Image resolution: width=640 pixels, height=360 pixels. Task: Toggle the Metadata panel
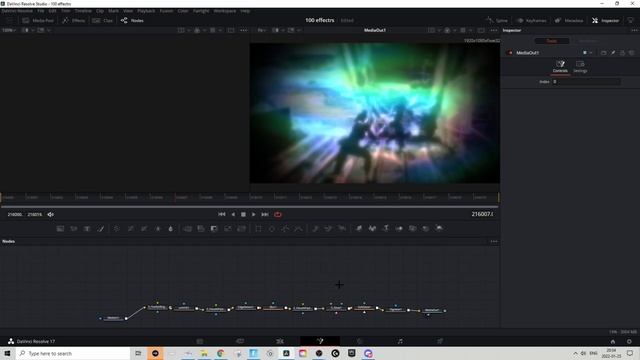[569, 20]
